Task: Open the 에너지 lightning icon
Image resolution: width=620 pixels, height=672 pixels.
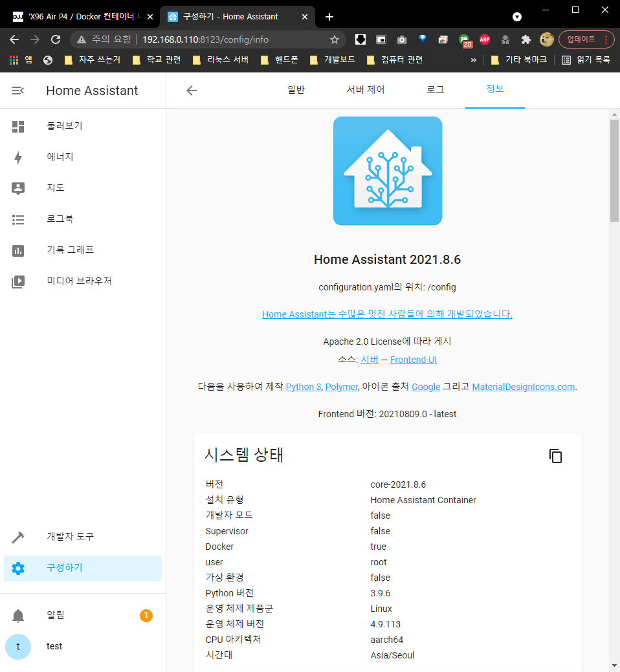Action: (x=18, y=157)
